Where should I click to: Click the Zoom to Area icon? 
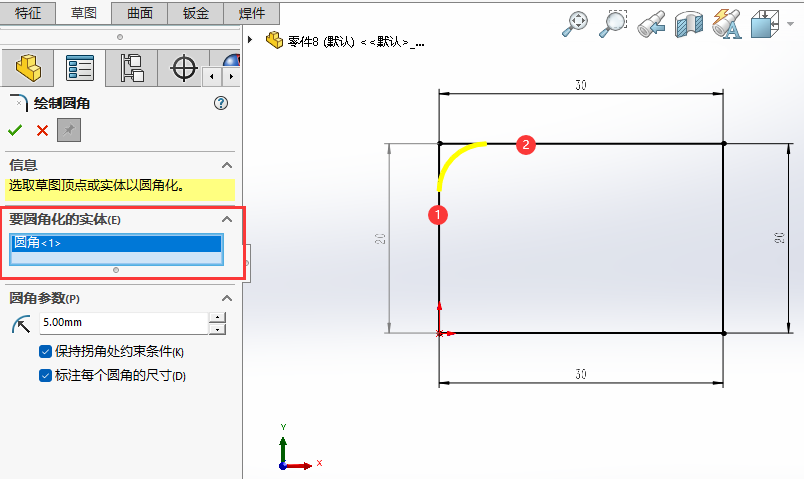pyautogui.click(x=613, y=24)
